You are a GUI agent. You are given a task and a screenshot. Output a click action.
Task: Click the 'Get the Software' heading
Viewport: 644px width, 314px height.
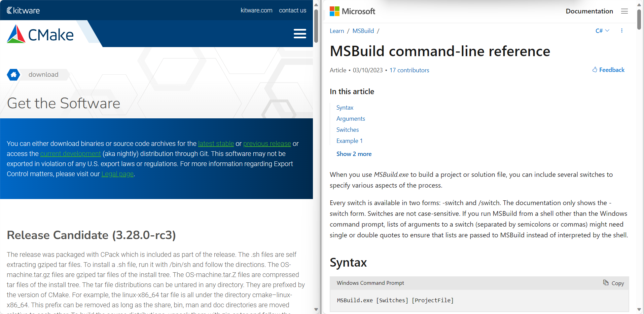tap(63, 103)
